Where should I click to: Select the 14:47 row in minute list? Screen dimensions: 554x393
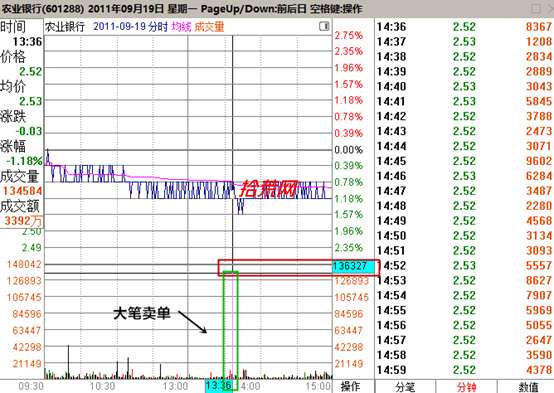pos(464,191)
